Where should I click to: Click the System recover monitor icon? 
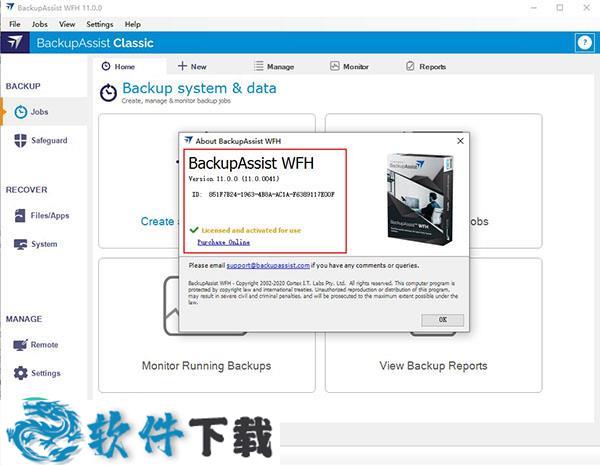[20, 244]
